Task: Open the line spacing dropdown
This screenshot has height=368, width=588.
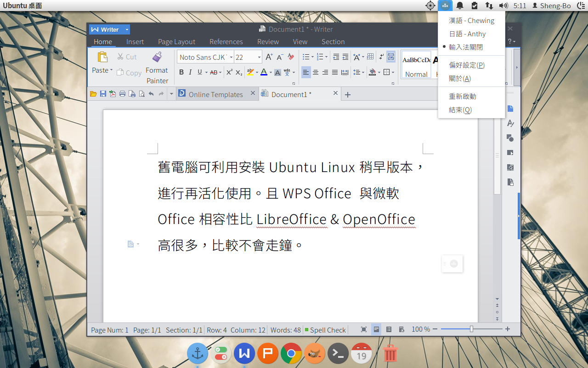Action: [363, 72]
